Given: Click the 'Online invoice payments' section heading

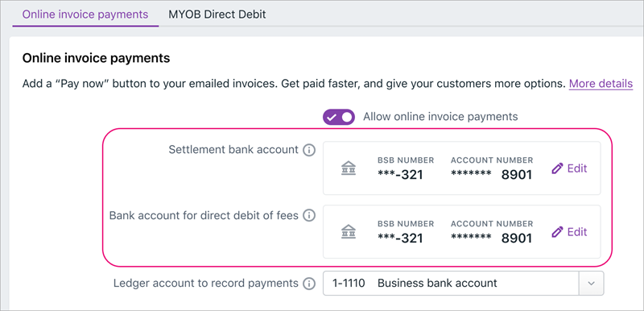Looking at the screenshot, I should pyautogui.click(x=96, y=58).
